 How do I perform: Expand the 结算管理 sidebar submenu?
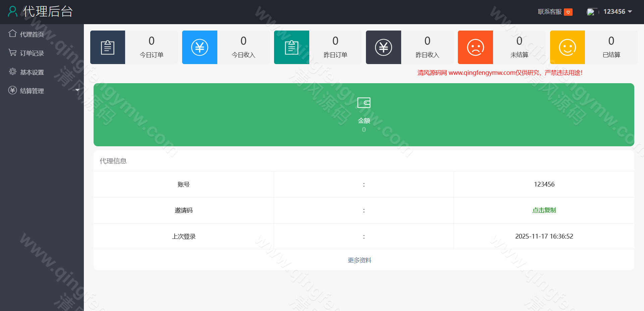(x=77, y=90)
